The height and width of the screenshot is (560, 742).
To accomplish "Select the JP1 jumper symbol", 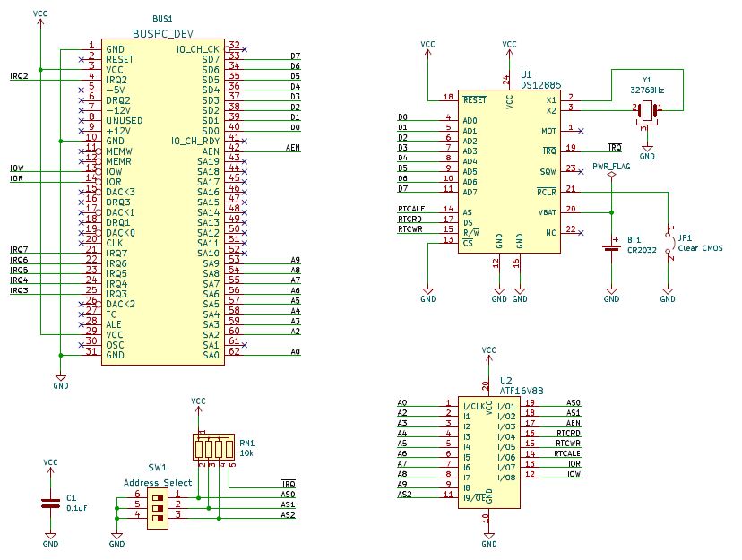I will tap(669, 242).
